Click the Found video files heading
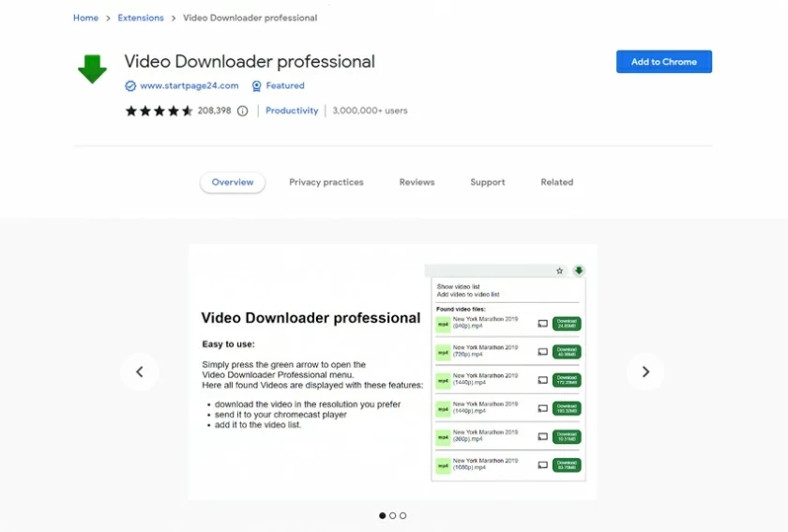 point(461,310)
